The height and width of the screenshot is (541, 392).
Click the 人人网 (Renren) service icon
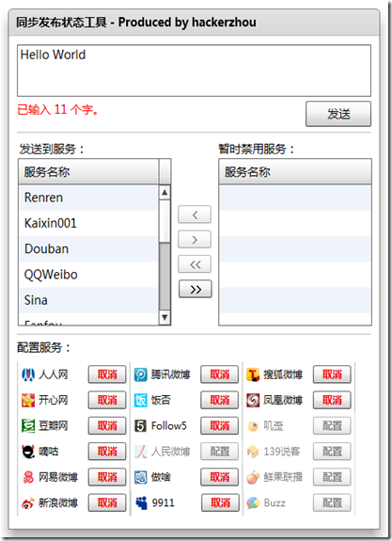point(28,374)
